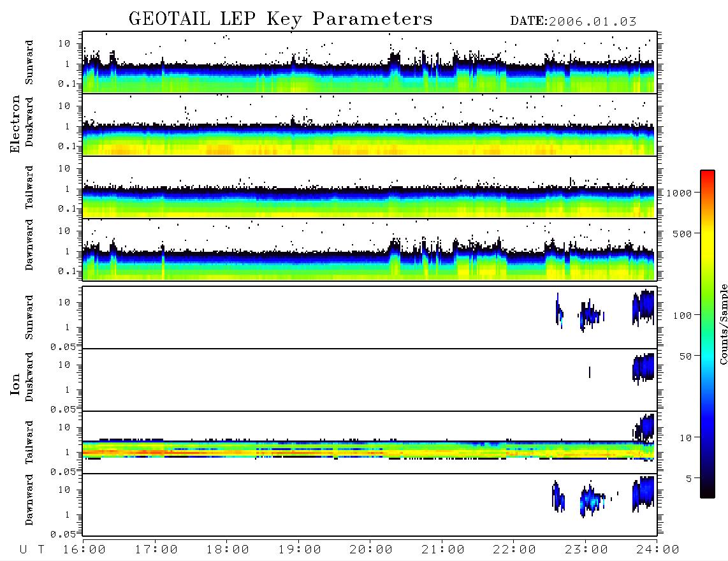The height and width of the screenshot is (561, 728).
Task: Click the Ion Tailward axis label
Action: [29, 442]
